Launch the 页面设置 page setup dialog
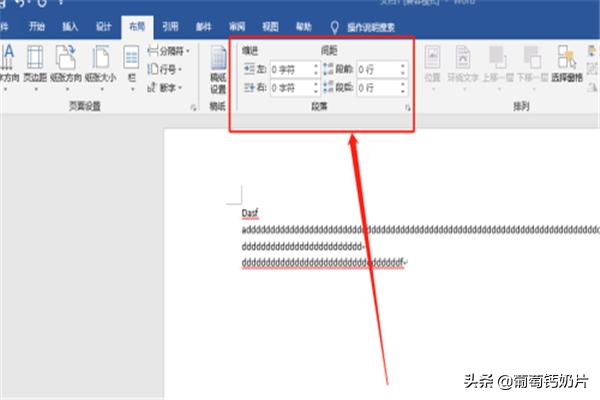 click(x=193, y=108)
